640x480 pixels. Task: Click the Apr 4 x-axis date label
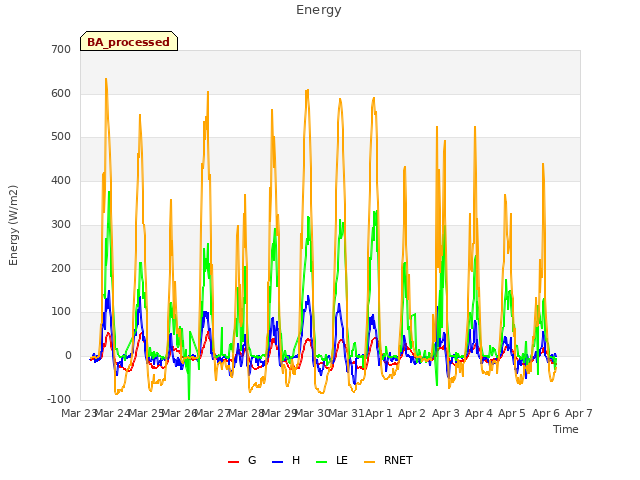[479, 413]
